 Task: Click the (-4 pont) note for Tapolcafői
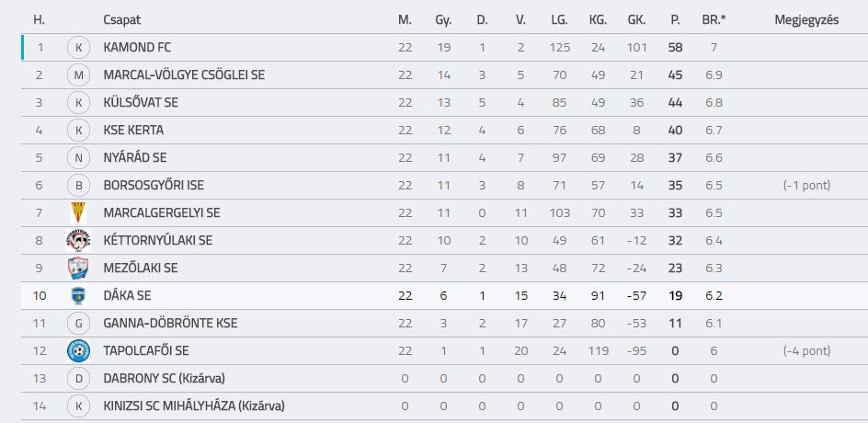point(806,351)
